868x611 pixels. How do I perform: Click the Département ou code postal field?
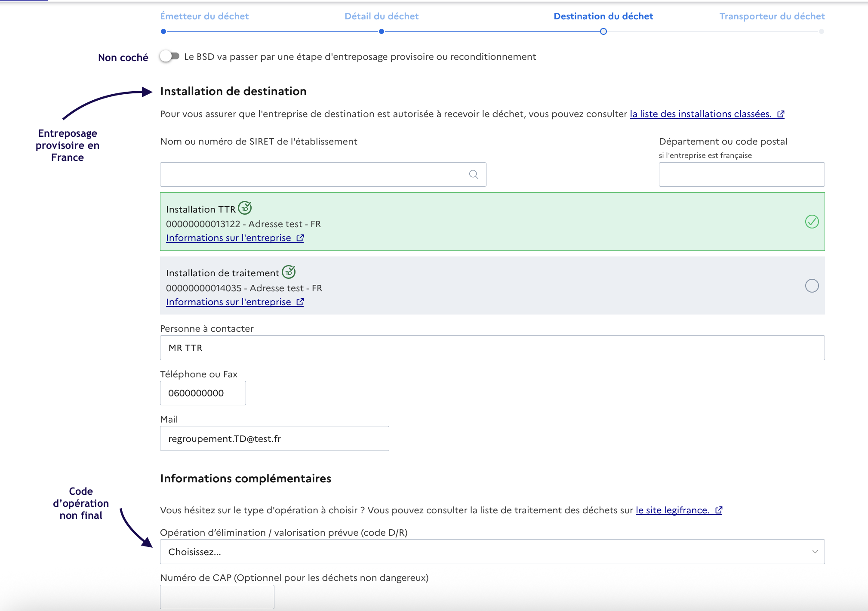(742, 174)
